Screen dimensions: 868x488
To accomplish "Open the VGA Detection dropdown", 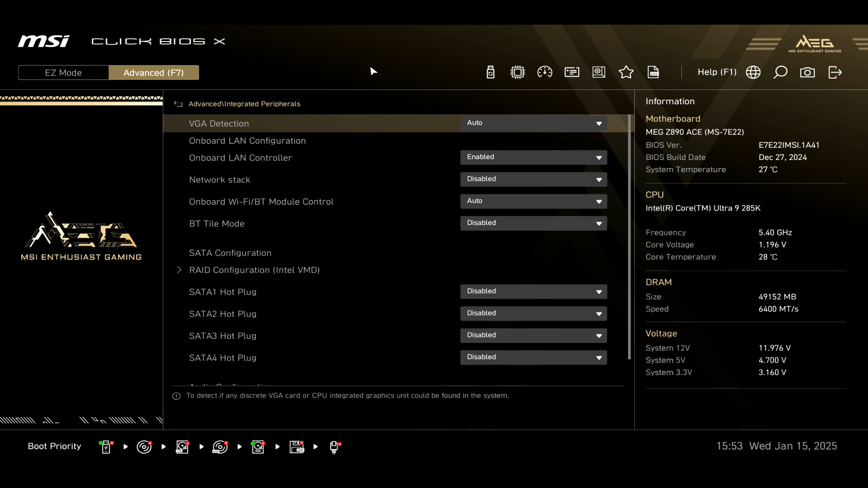I will pyautogui.click(x=533, y=123).
